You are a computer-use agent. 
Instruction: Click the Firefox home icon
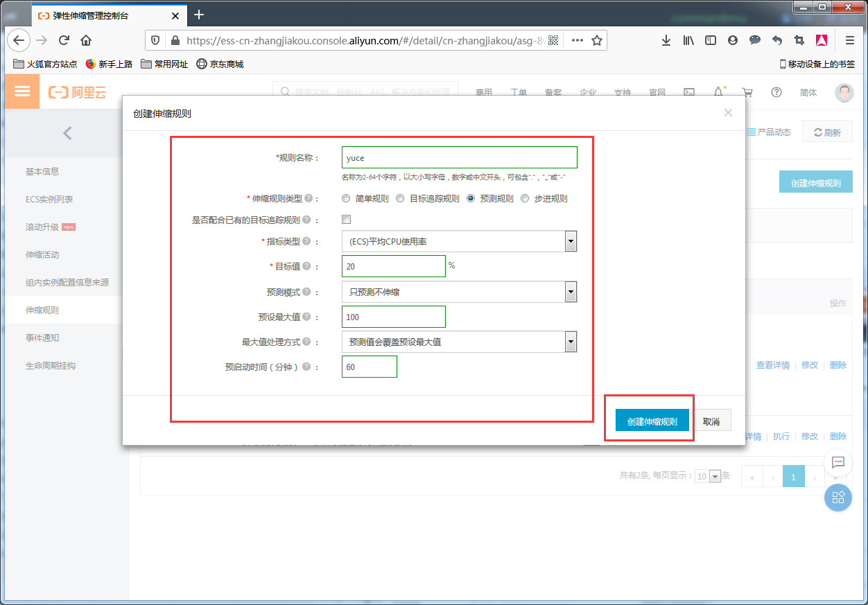[x=86, y=40]
